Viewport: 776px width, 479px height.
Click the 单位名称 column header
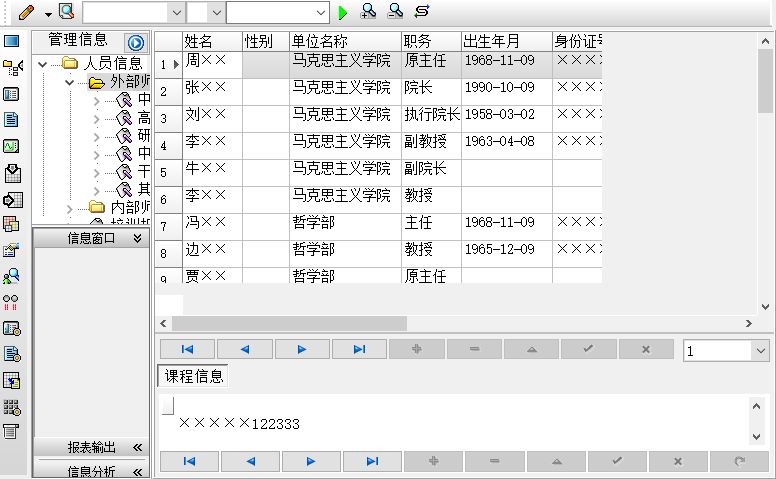(x=345, y=41)
